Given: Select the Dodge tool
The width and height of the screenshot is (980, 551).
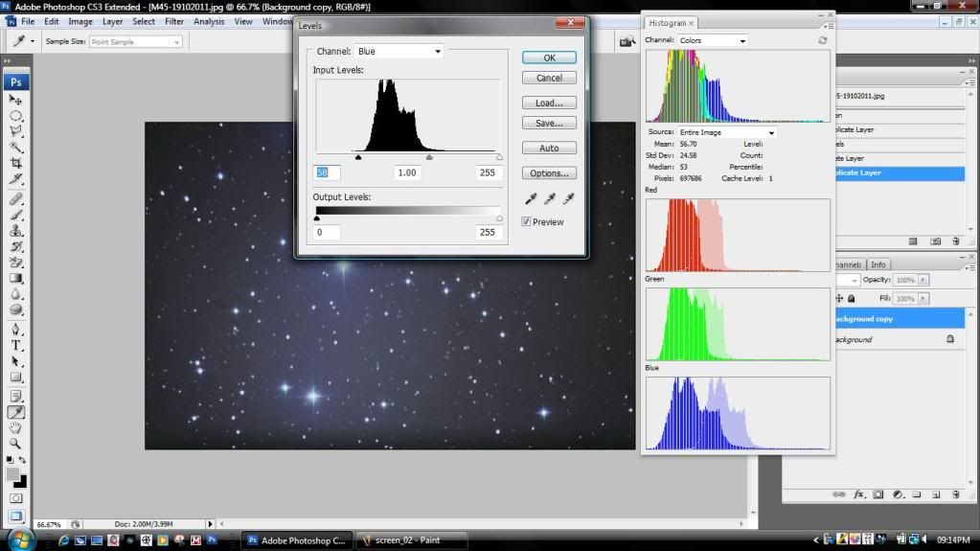Looking at the screenshot, I should tap(15, 310).
